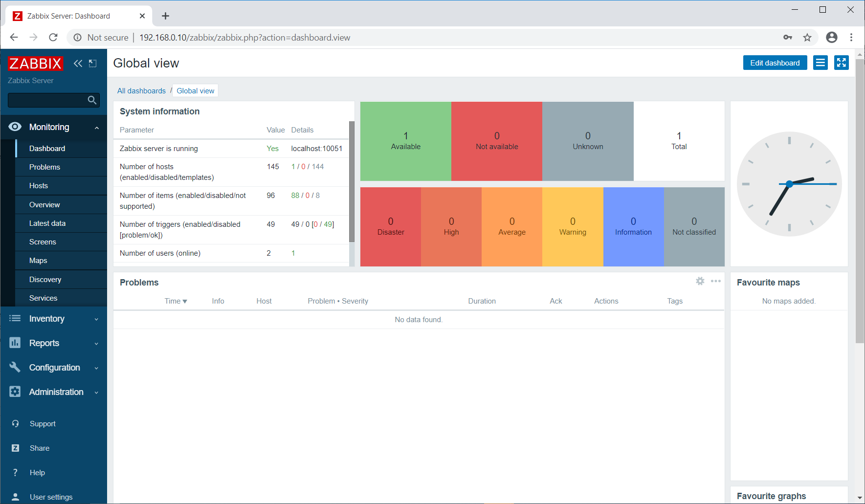Open the Chrome profile avatar

click(832, 38)
